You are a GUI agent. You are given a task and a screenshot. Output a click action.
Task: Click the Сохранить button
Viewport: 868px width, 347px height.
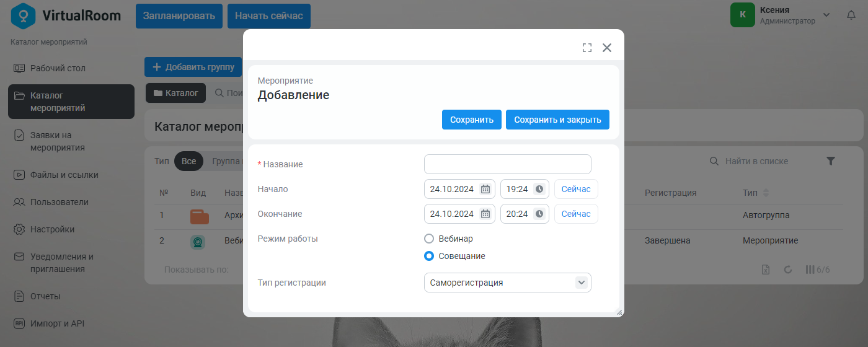click(x=471, y=120)
